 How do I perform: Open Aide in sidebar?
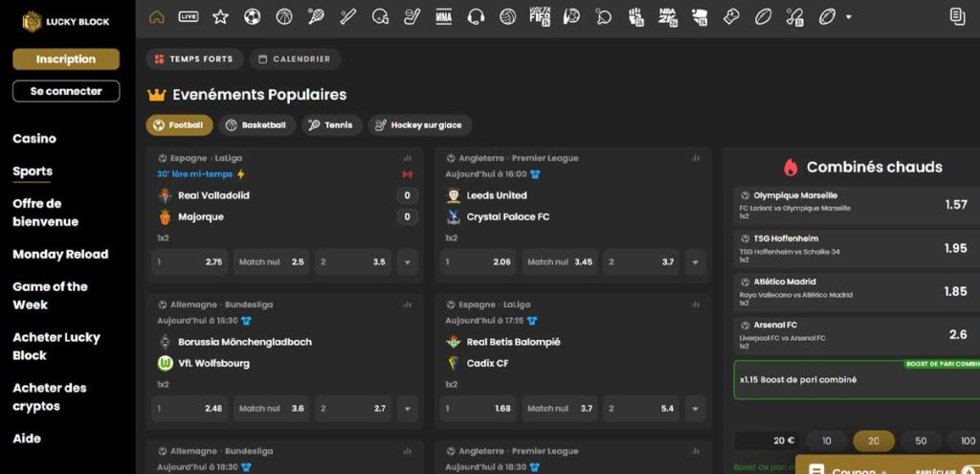click(x=27, y=439)
